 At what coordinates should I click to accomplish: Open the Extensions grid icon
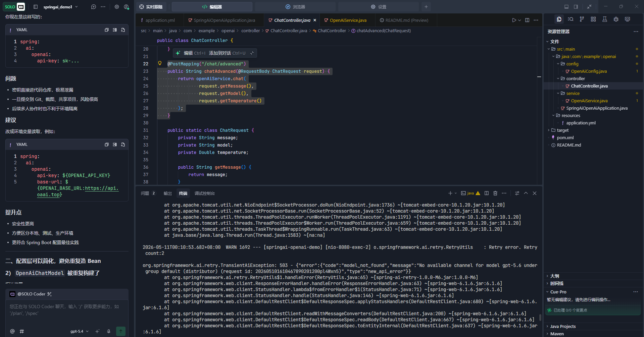[593, 19]
